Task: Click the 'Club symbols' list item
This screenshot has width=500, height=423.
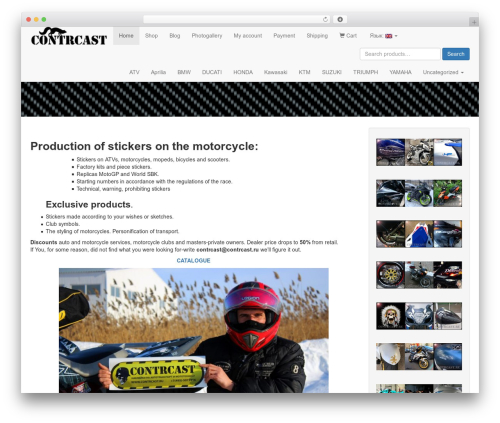Action: tap(63, 224)
